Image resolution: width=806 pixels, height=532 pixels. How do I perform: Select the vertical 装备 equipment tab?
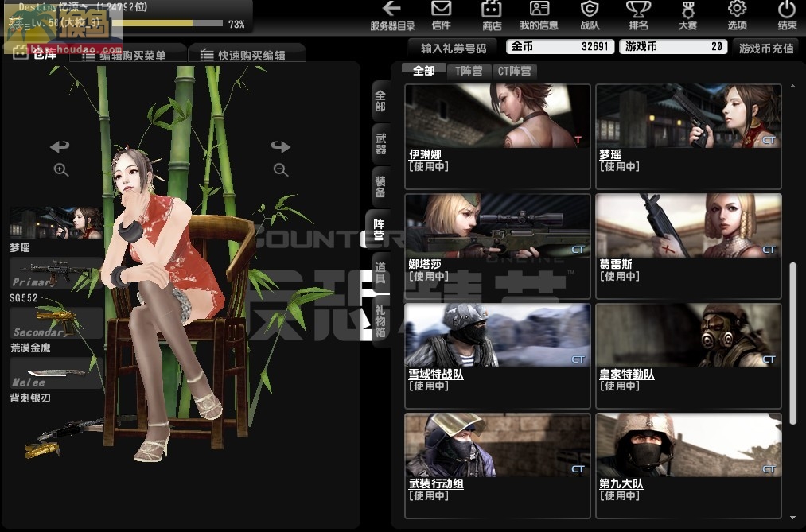[380, 187]
